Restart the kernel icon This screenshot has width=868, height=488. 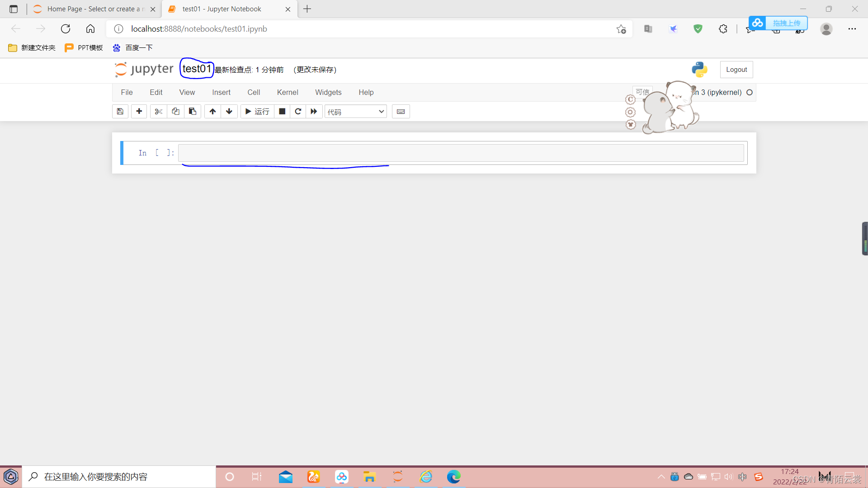click(x=298, y=111)
